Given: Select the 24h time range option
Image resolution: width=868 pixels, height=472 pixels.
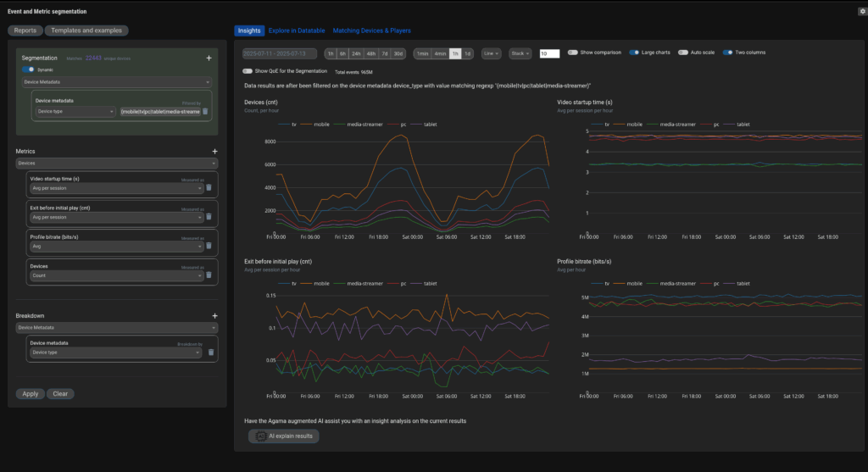Looking at the screenshot, I should coord(357,53).
